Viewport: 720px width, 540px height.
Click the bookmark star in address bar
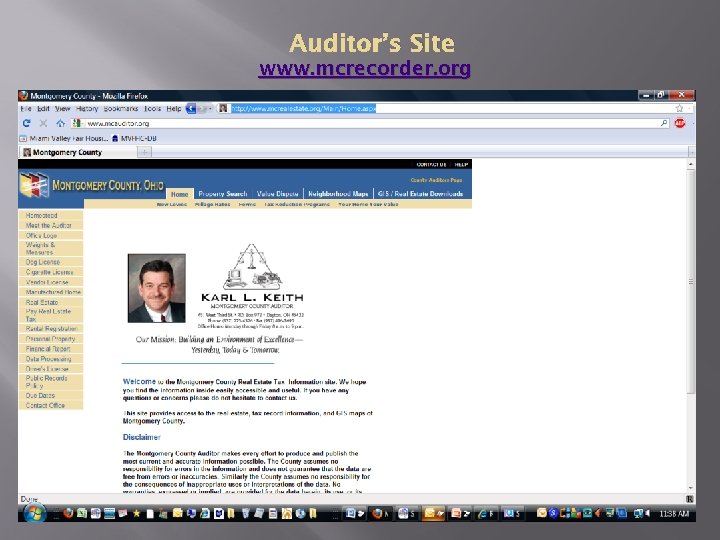point(680,108)
